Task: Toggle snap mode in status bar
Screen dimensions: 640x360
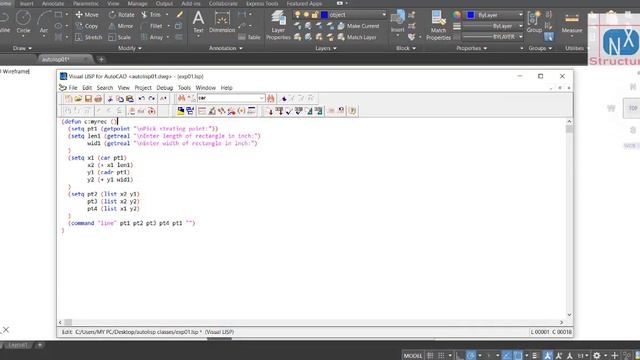Action: coord(441,356)
